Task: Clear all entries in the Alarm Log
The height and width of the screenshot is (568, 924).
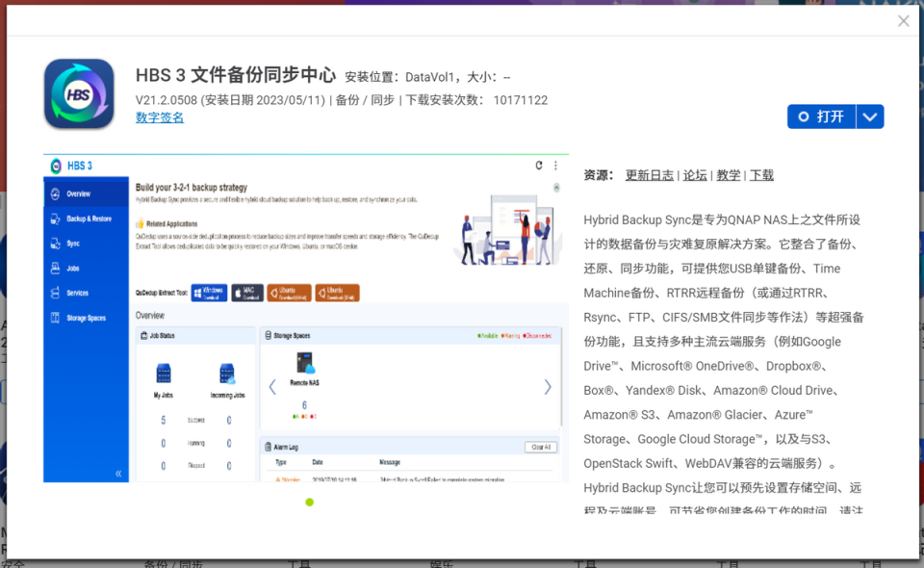Action: [x=540, y=447]
